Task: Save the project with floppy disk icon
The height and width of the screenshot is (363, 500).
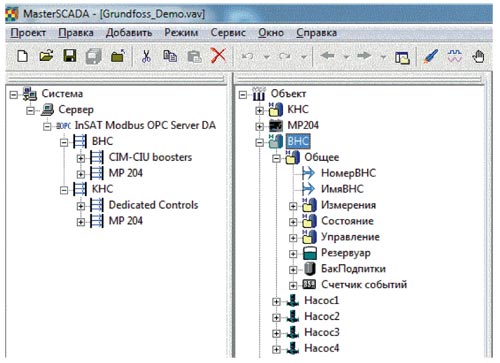Action: point(70,56)
